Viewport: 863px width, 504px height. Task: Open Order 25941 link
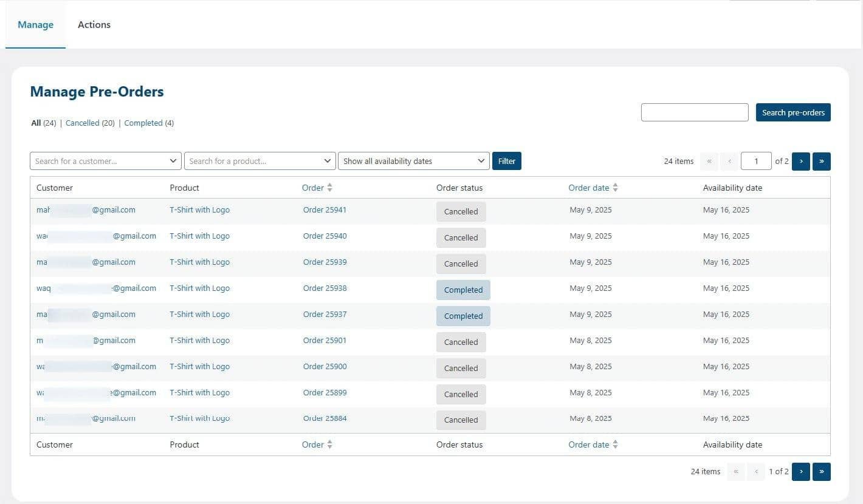(x=325, y=210)
